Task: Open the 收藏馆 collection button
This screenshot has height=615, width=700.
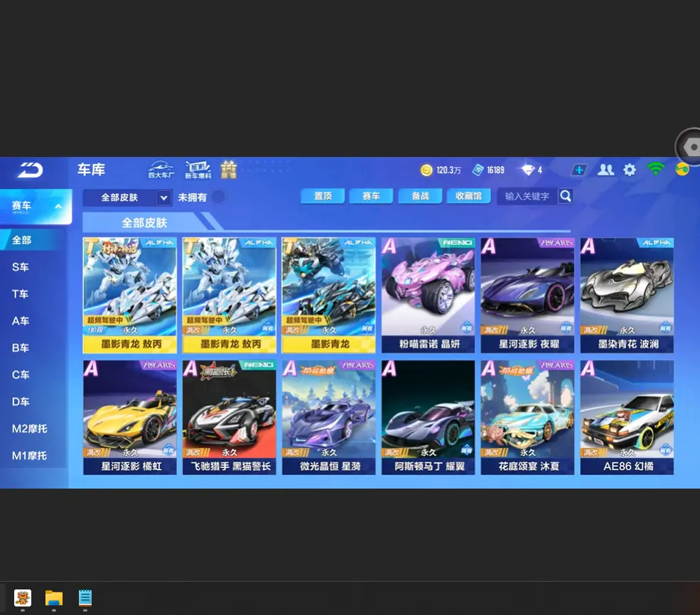Action: pos(469,196)
